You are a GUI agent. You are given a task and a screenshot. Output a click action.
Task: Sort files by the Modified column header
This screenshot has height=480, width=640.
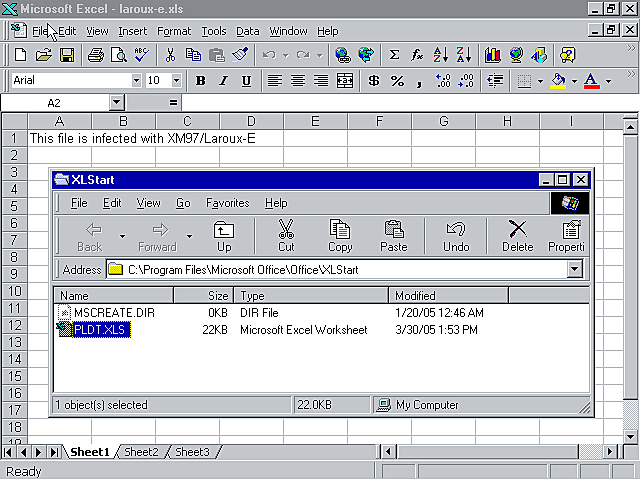(448, 295)
